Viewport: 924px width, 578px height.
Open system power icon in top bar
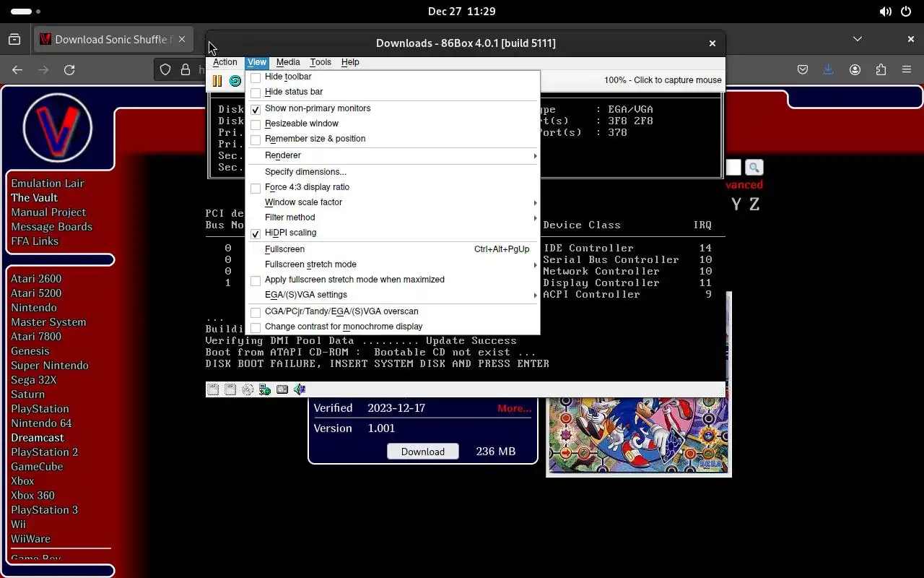point(907,12)
